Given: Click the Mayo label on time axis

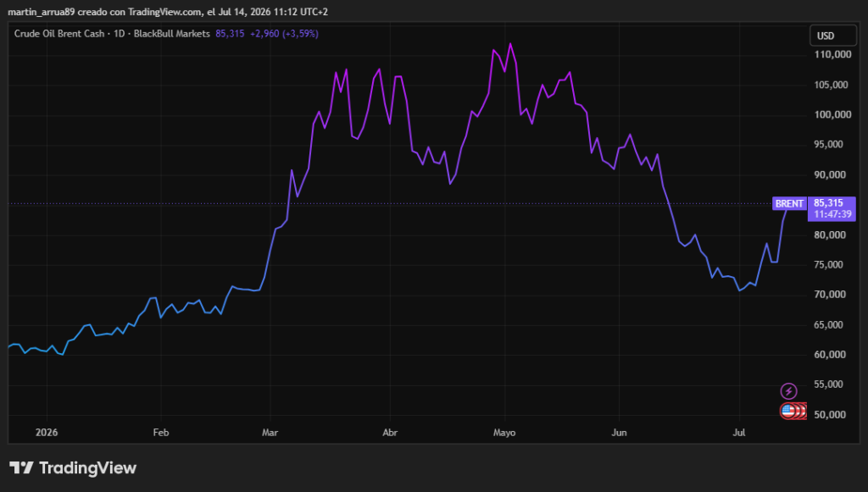Looking at the screenshot, I should pyautogui.click(x=504, y=432).
